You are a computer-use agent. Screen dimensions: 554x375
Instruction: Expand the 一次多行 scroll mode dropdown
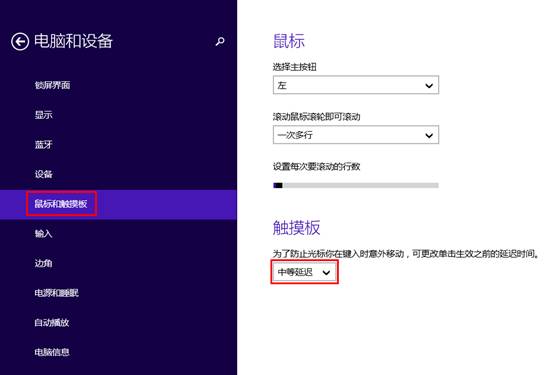[x=356, y=135]
